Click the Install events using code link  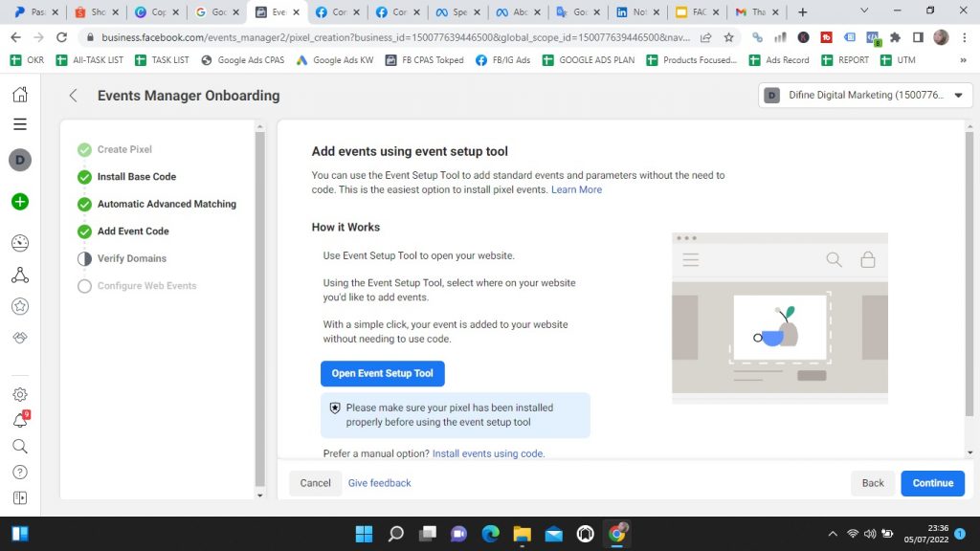click(488, 453)
